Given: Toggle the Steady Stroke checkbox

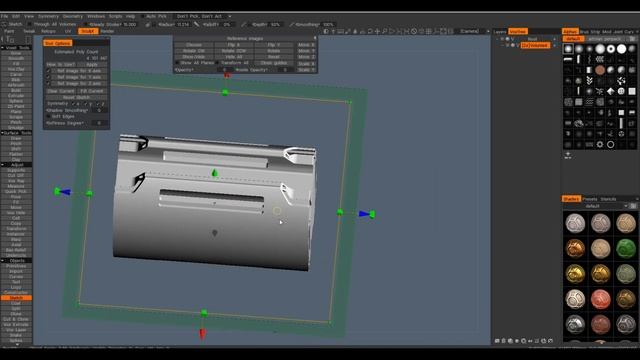Looking at the screenshot, I should (x=86, y=24).
